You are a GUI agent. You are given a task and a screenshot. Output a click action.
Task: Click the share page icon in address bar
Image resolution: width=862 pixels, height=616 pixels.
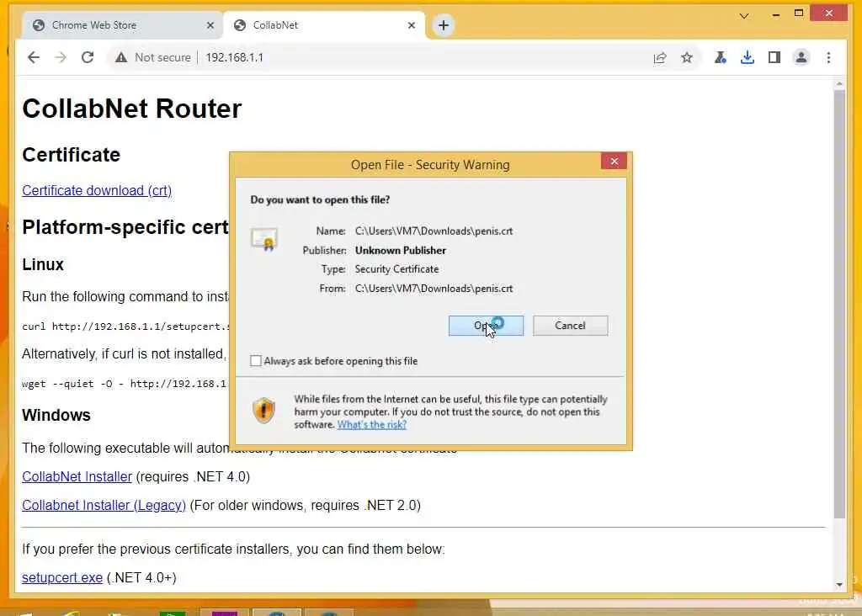tap(660, 58)
